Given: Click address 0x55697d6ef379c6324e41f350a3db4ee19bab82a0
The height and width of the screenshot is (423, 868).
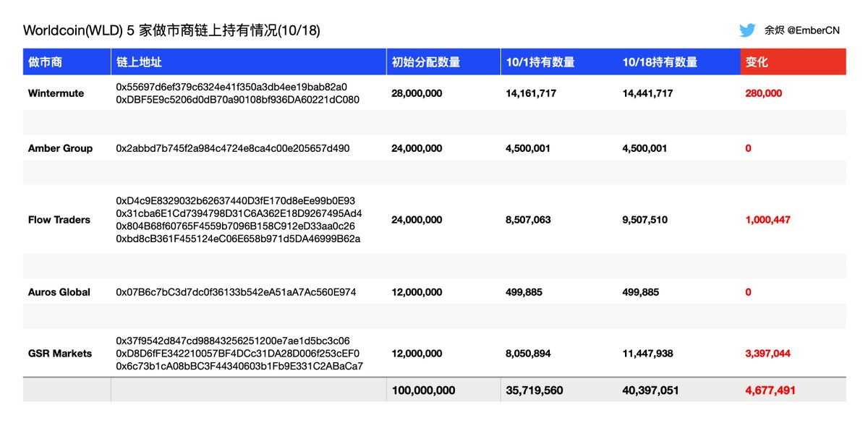Looking at the screenshot, I should (x=231, y=87).
